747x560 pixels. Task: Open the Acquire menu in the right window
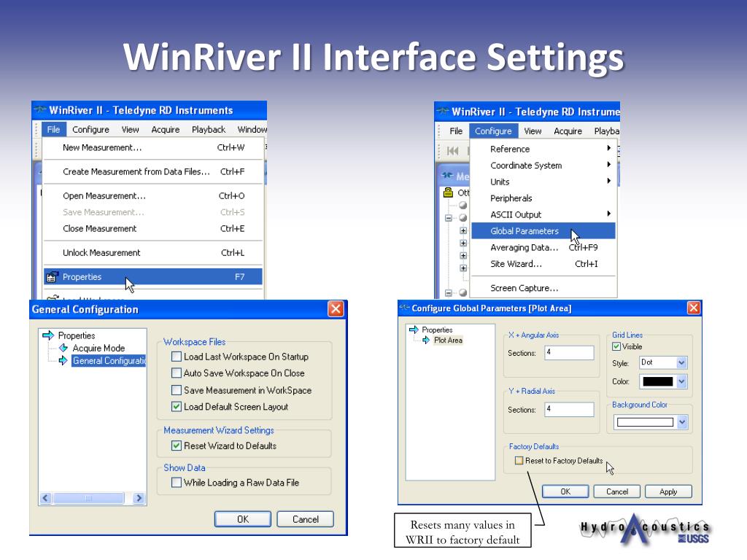(x=568, y=131)
